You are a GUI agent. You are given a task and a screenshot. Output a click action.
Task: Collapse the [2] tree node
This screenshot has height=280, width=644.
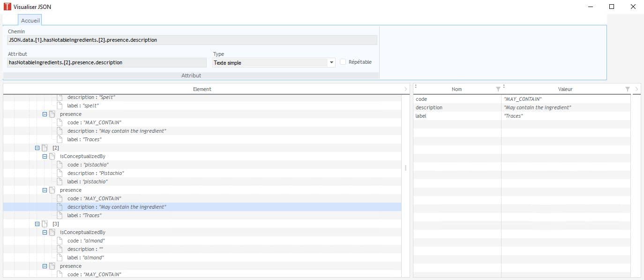coord(37,148)
